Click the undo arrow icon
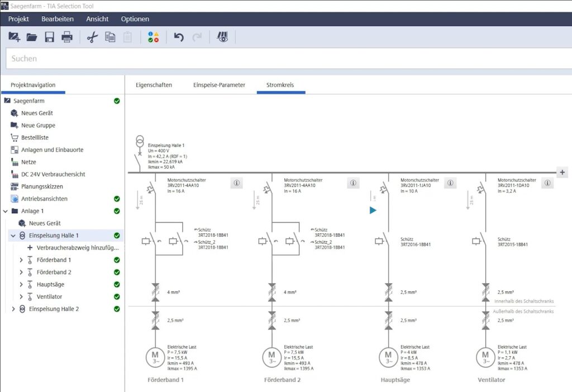This screenshot has height=392, width=572. [179, 37]
